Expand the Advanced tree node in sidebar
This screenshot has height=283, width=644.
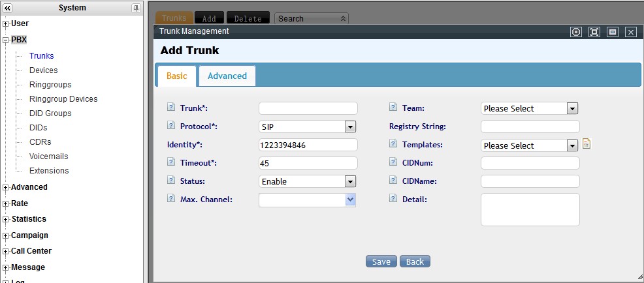[6, 187]
